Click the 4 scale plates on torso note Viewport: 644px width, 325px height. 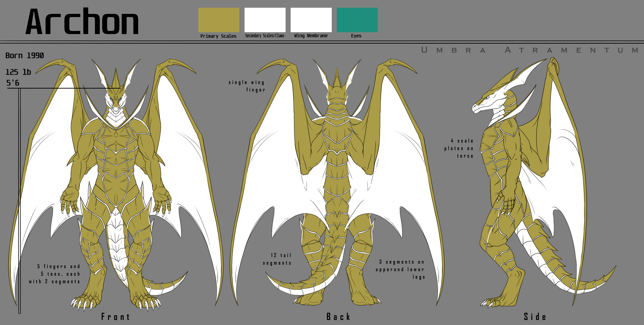459,148
